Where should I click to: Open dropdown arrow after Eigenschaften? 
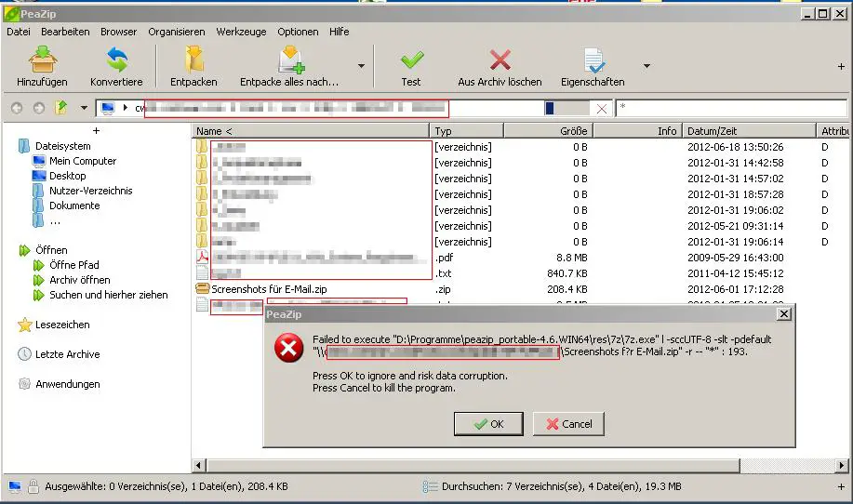pyautogui.click(x=646, y=66)
